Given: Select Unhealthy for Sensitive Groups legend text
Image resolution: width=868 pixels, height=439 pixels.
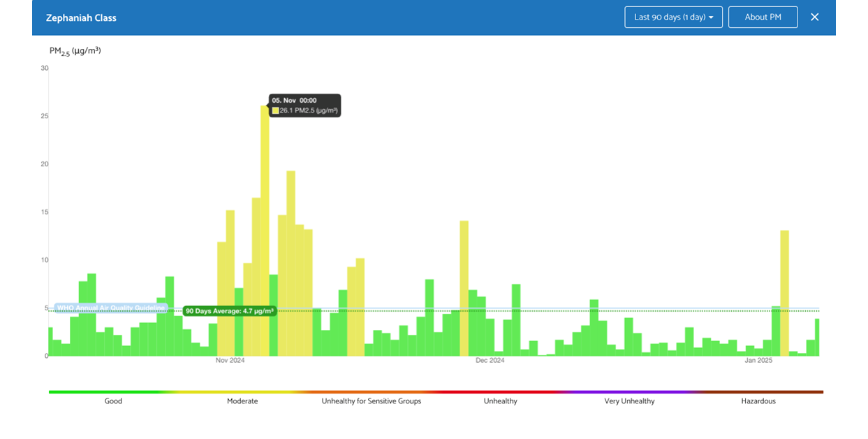Looking at the screenshot, I should click(x=372, y=401).
